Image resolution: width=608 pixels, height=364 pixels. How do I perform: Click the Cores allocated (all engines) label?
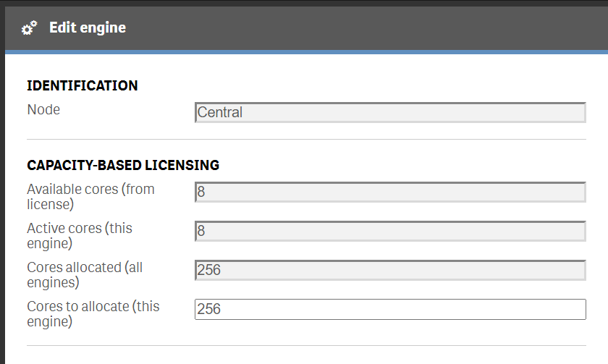[85, 274]
